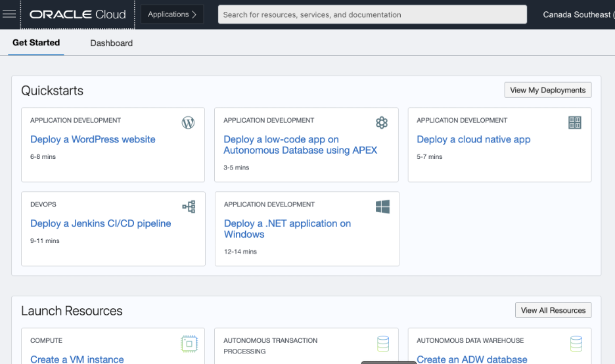Open Create a VM instance link
The height and width of the screenshot is (364, 615).
[x=77, y=359]
